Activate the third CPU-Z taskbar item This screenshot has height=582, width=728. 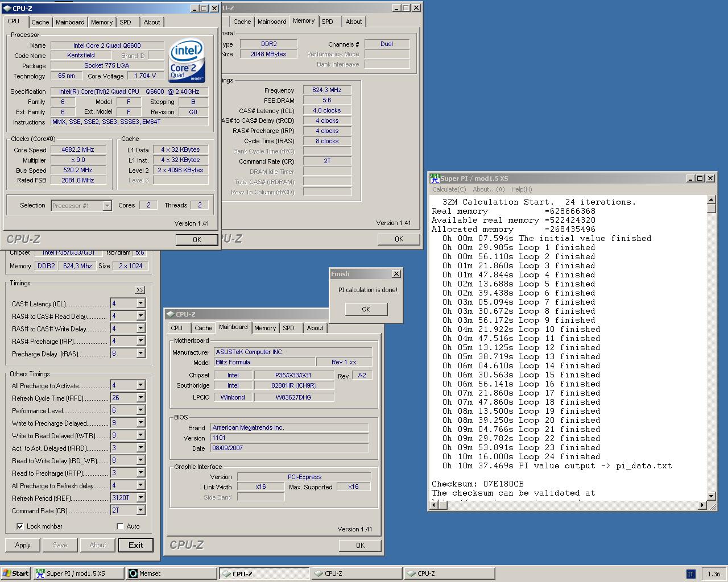(450, 573)
